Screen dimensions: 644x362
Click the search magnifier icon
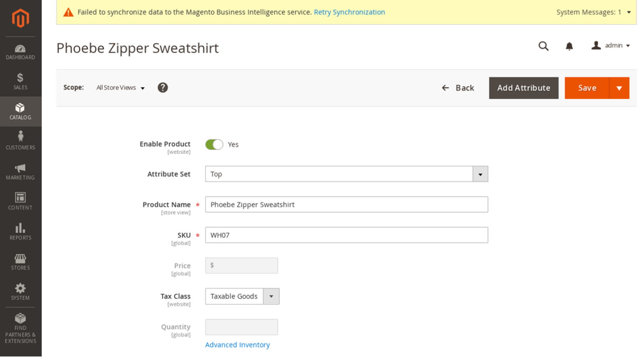pos(543,46)
